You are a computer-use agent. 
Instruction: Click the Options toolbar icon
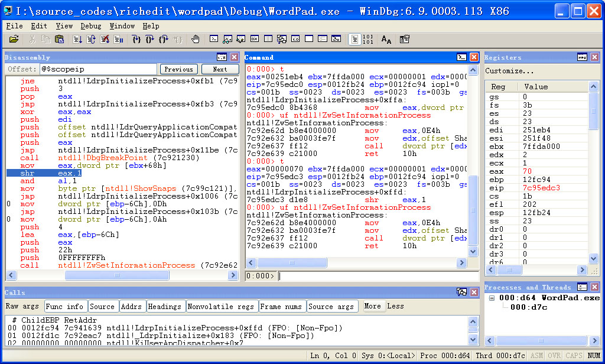pyautogui.click(x=404, y=39)
